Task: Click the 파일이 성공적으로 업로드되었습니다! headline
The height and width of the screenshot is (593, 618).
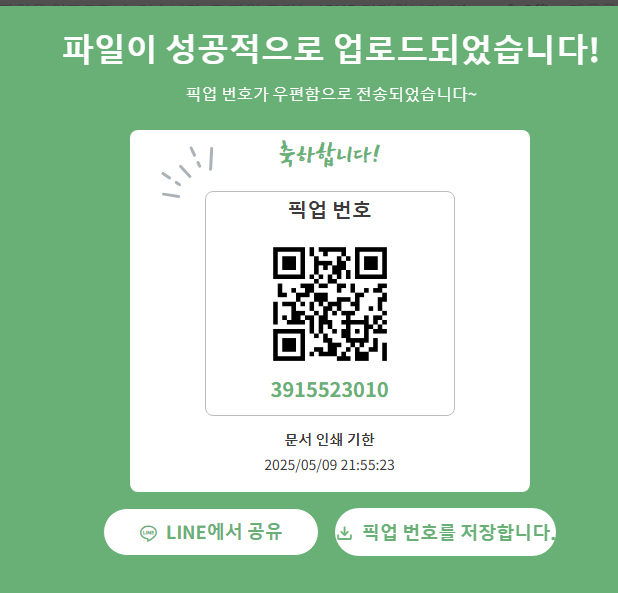Action: [331, 49]
